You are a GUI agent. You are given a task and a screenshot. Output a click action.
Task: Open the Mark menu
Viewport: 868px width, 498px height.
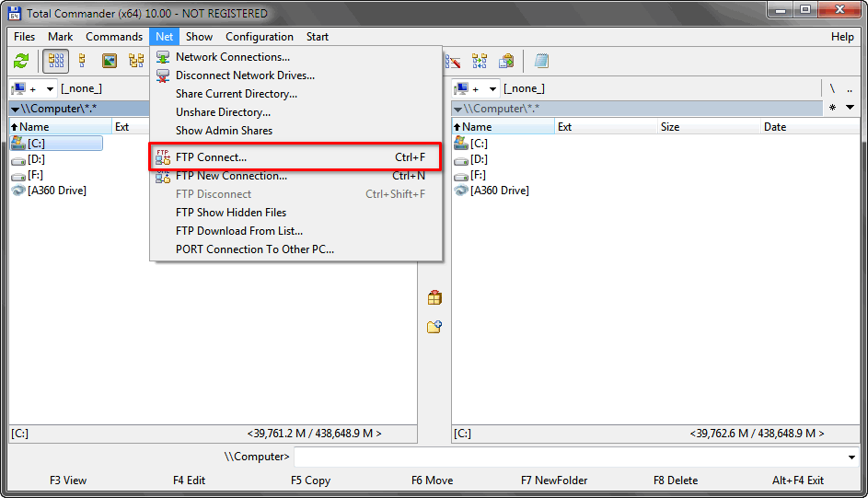pos(61,37)
